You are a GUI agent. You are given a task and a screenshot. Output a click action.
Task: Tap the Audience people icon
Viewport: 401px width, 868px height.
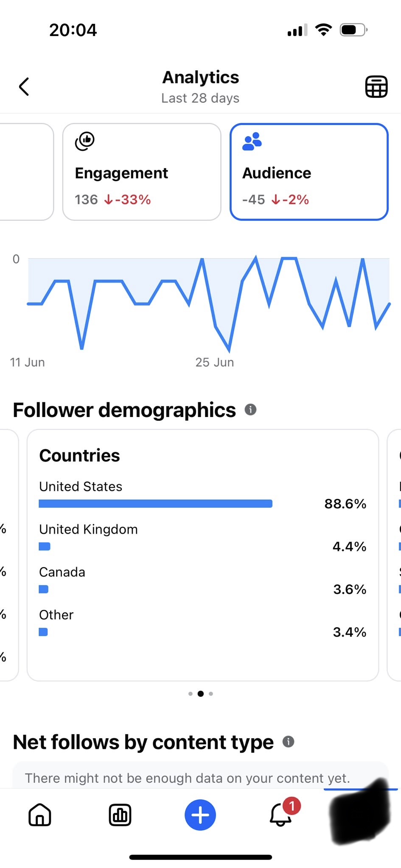coord(252,142)
